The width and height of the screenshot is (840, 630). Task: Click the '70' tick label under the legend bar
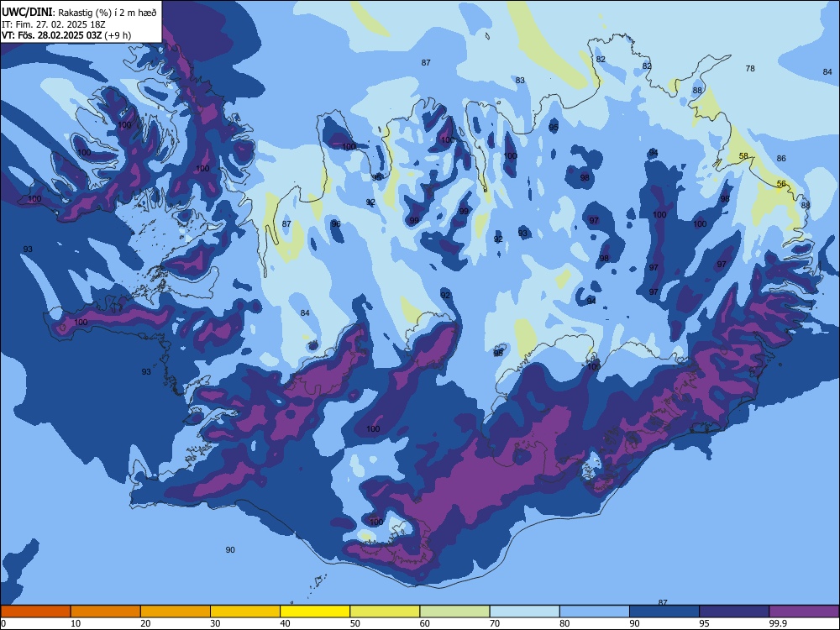pyautogui.click(x=495, y=623)
